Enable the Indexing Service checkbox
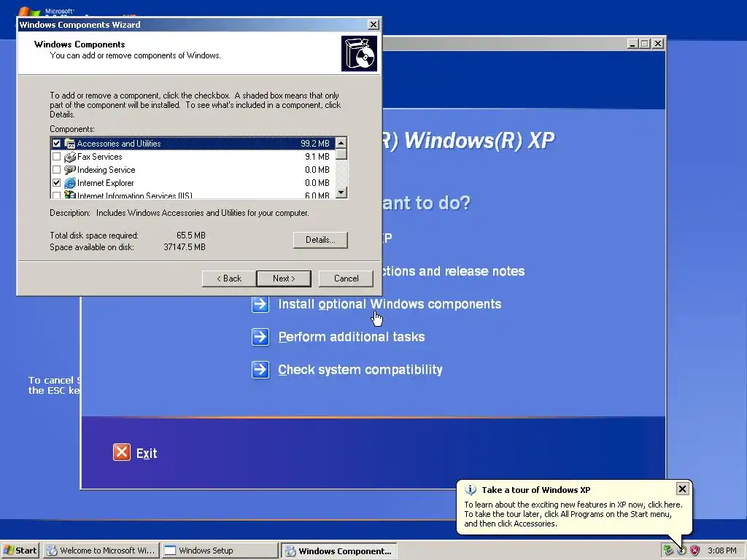This screenshot has width=747, height=560. pos(57,169)
